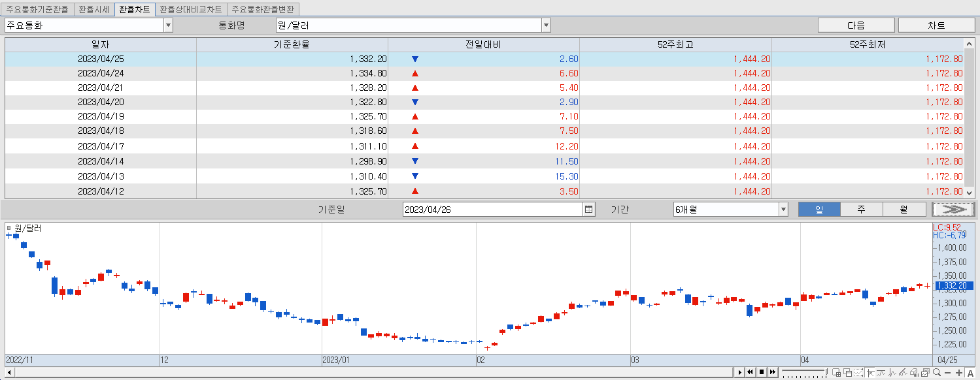Click the double-arrow expand button beside 월
This screenshot has height=380, width=980.
(x=953, y=209)
